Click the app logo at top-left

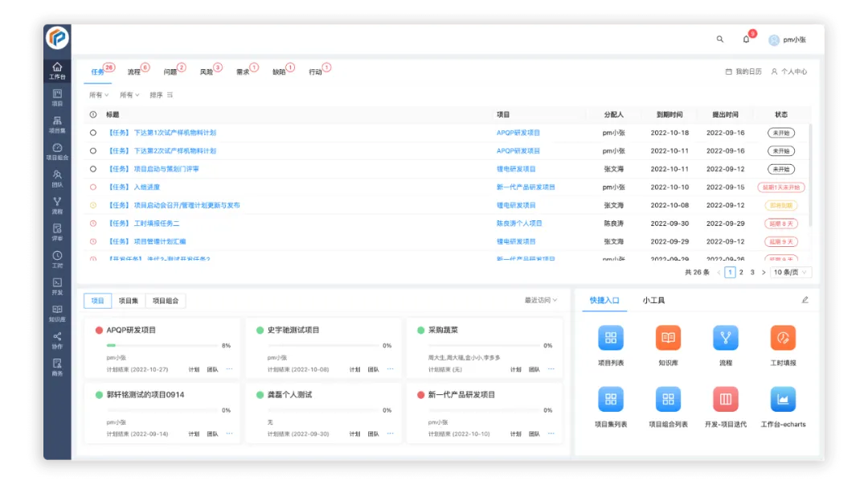coord(57,38)
